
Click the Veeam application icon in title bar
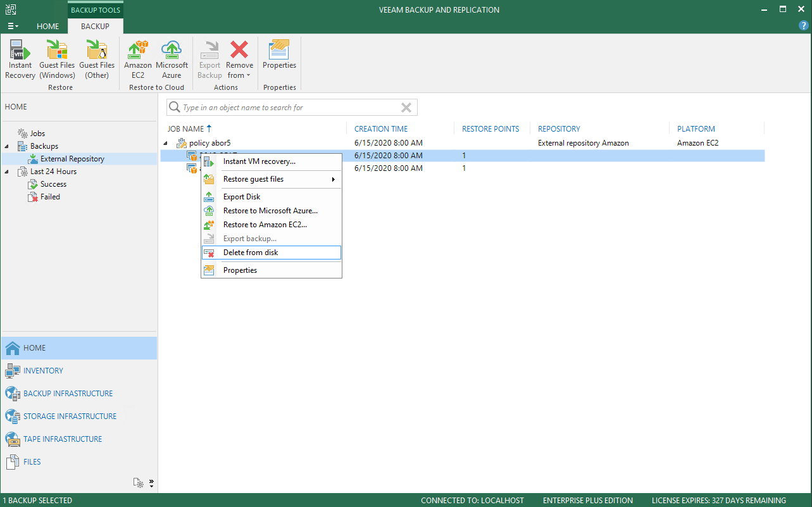tap(11, 9)
